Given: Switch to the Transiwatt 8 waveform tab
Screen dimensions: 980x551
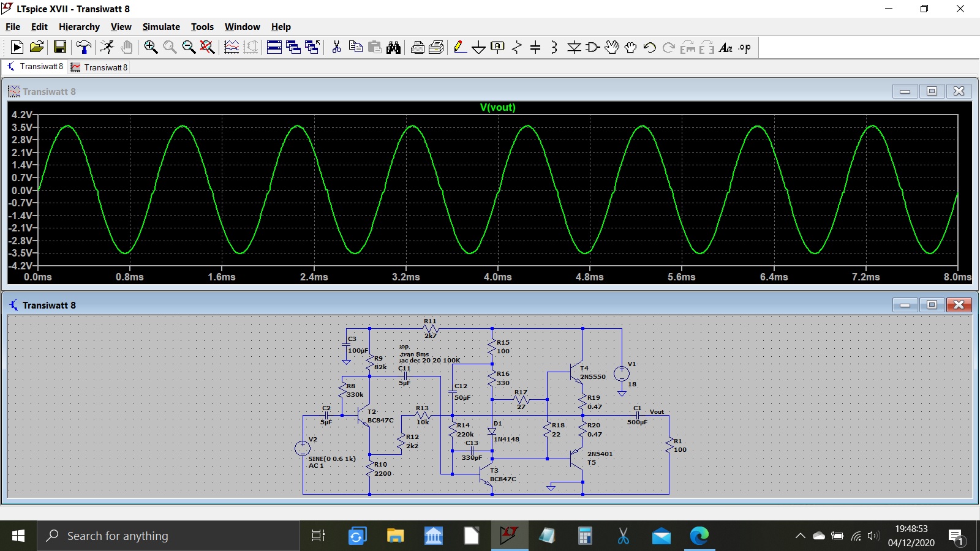Looking at the screenshot, I should pyautogui.click(x=99, y=67).
